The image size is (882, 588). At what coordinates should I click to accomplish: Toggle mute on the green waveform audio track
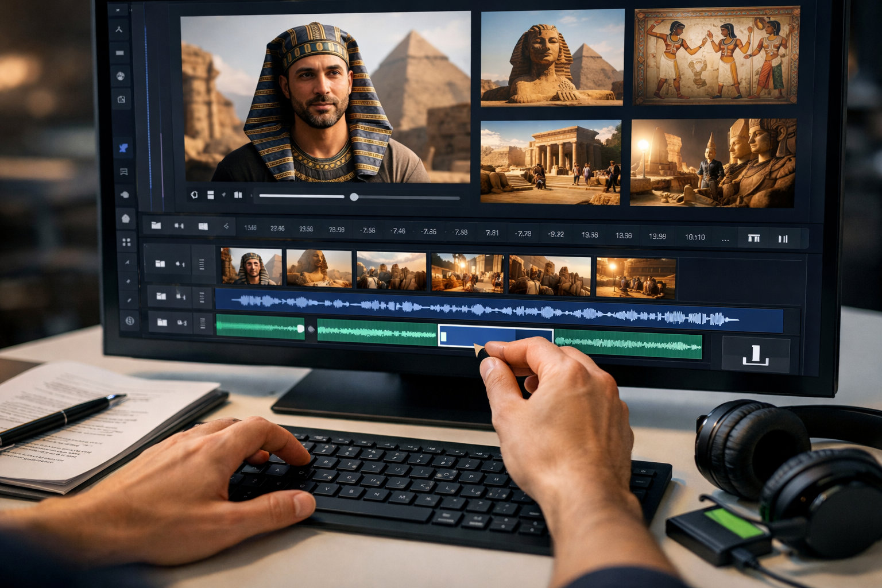pyautogui.click(x=182, y=323)
